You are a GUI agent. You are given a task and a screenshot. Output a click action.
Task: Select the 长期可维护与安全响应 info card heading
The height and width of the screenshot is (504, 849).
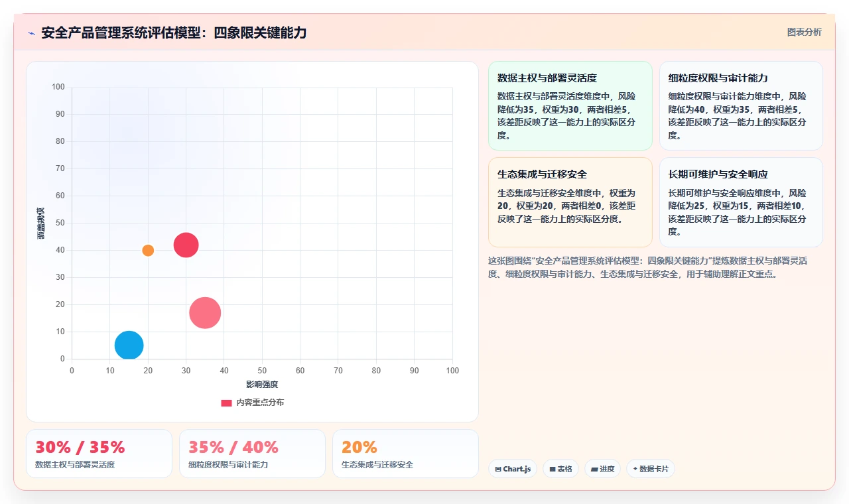[718, 174]
